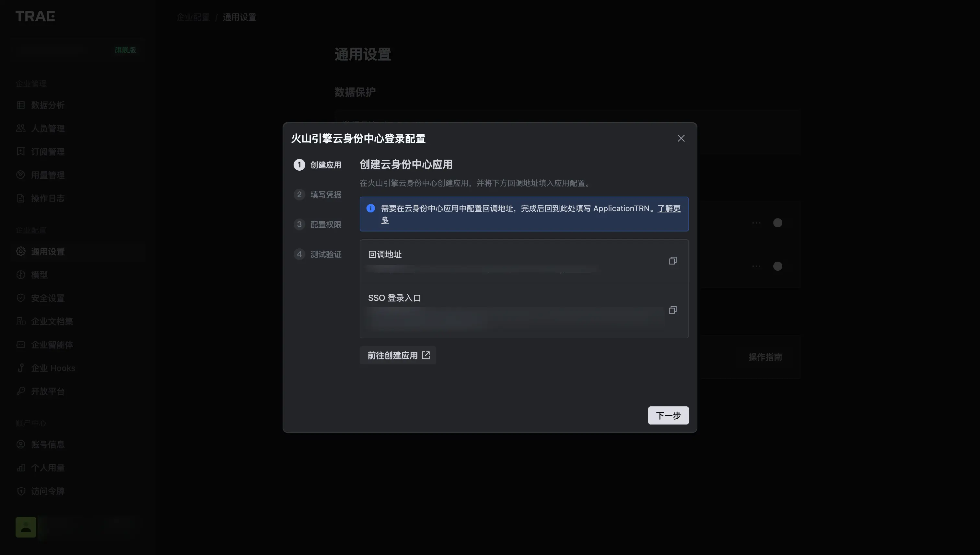Open the lower three-dot more menu

click(x=756, y=266)
